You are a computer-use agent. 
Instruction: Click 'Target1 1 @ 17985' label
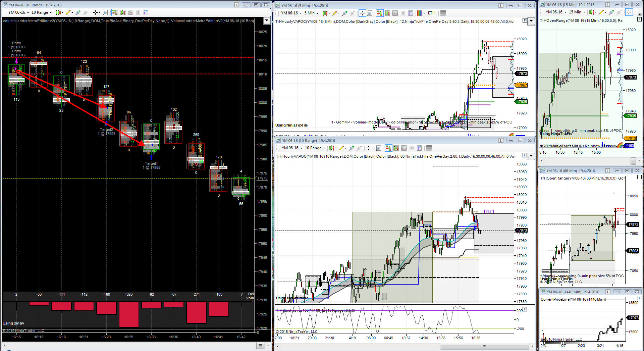pyautogui.click(x=151, y=165)
